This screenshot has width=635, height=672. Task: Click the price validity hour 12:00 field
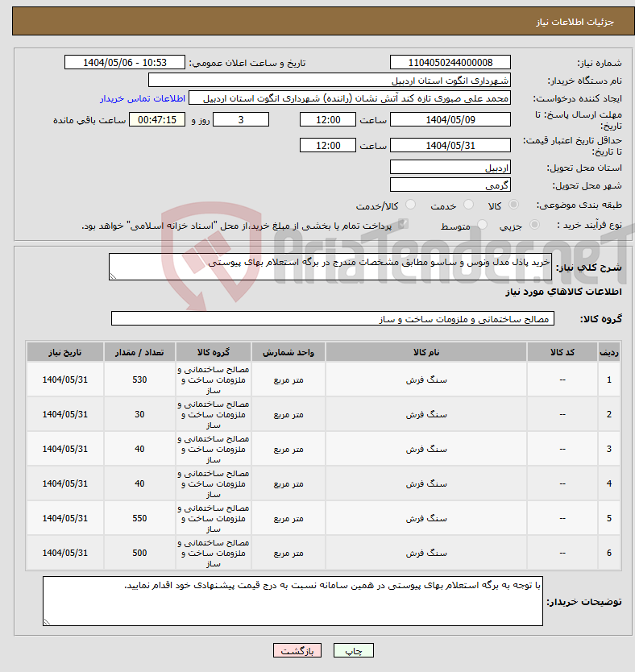tap(328, 145)
